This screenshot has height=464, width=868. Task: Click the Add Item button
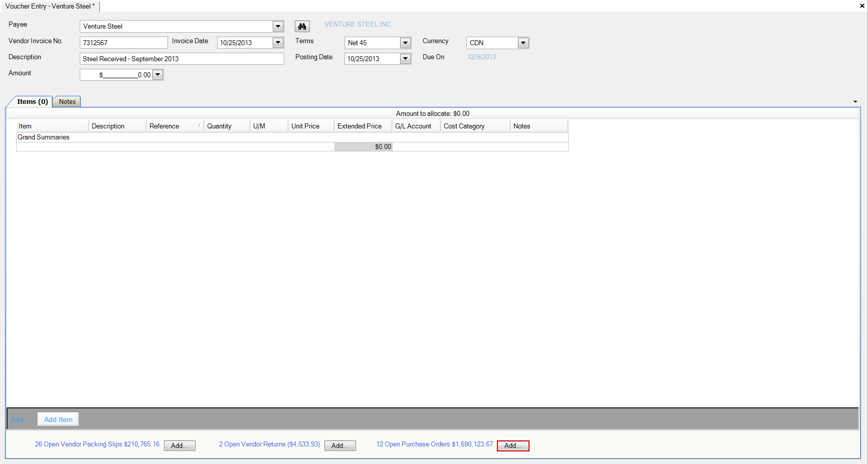[x=58, y=419]
